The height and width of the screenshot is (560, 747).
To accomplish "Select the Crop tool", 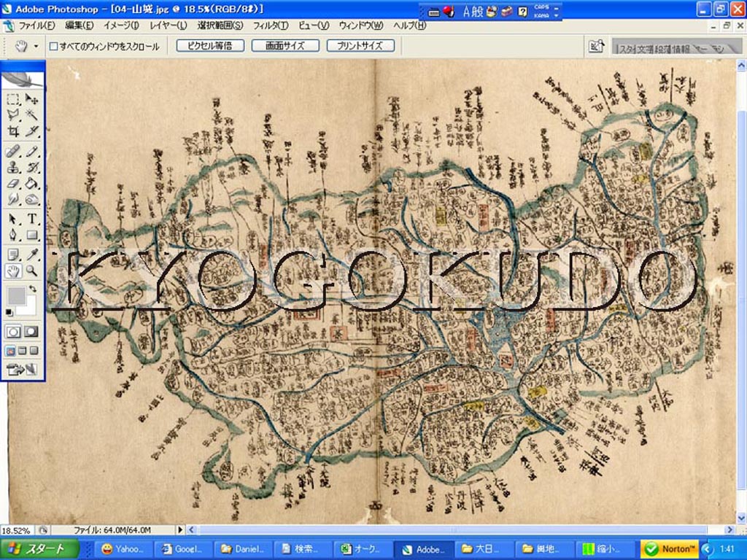I will click(13, 131).
